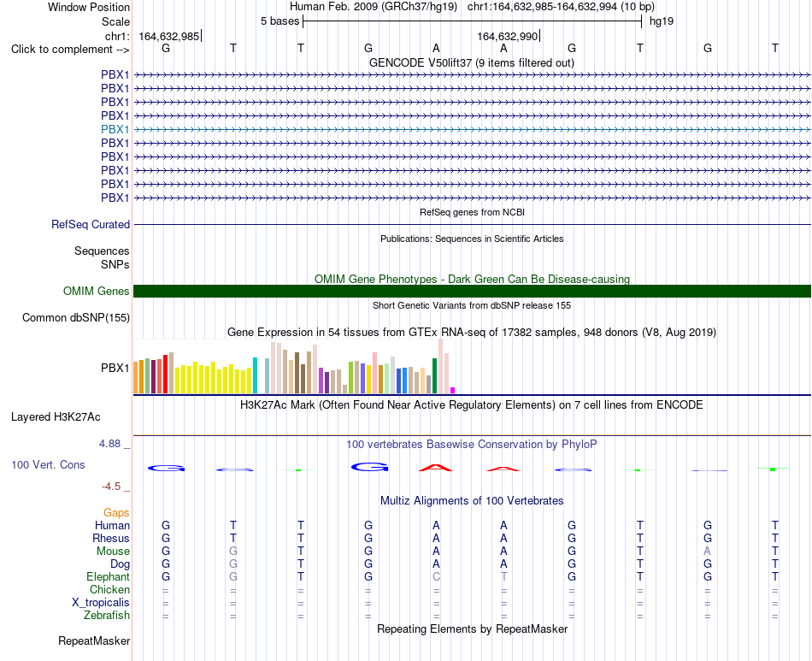The height and width of the screenshot is (661, 812).
Task: Click the RefSeq Curated track label
Action: tap(91, 224)
